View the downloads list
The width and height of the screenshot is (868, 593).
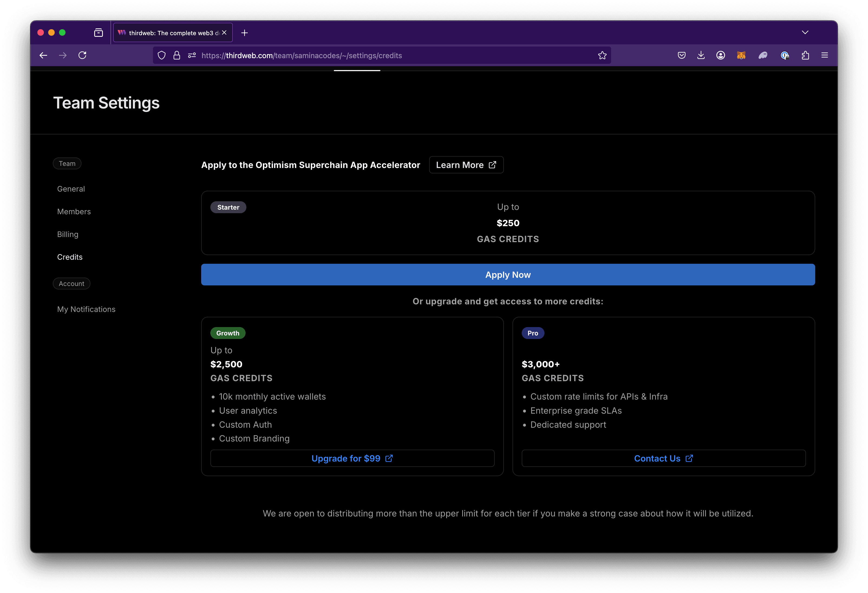[x=701, y=55]
